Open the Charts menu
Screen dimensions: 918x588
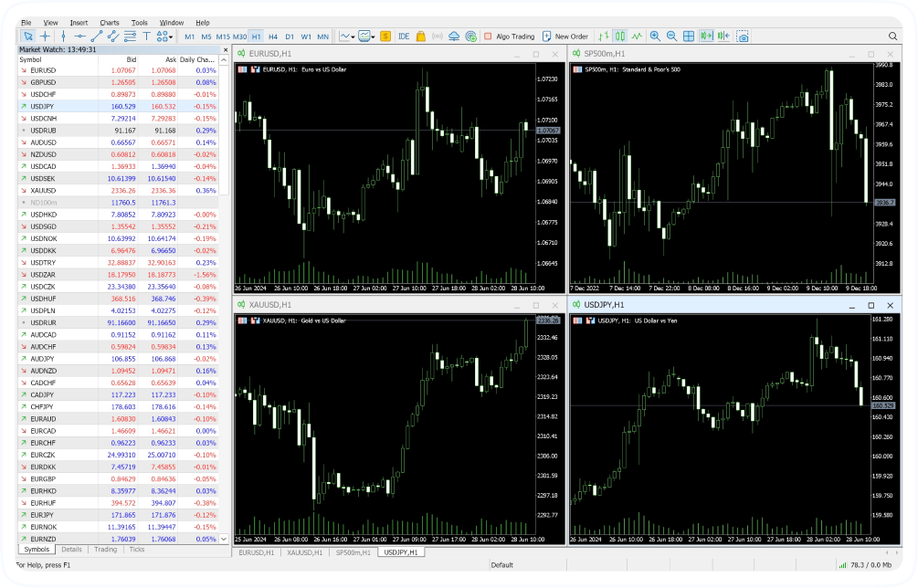coord(109,22)
